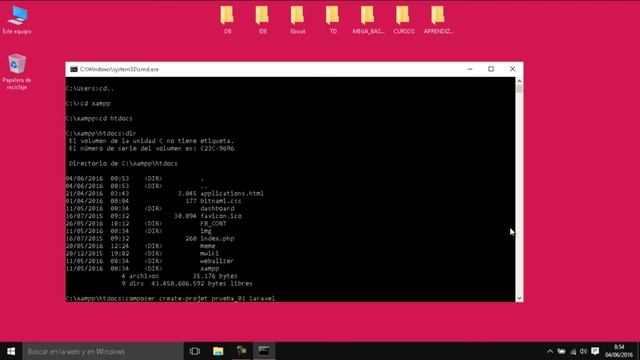Viewport: 640px width, 360px height.
Task: Open the IDE desktop folder
Action: [262, 20]
